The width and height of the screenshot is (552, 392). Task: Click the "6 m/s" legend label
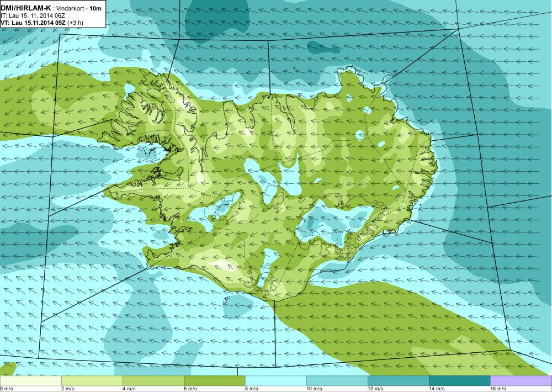190,389
